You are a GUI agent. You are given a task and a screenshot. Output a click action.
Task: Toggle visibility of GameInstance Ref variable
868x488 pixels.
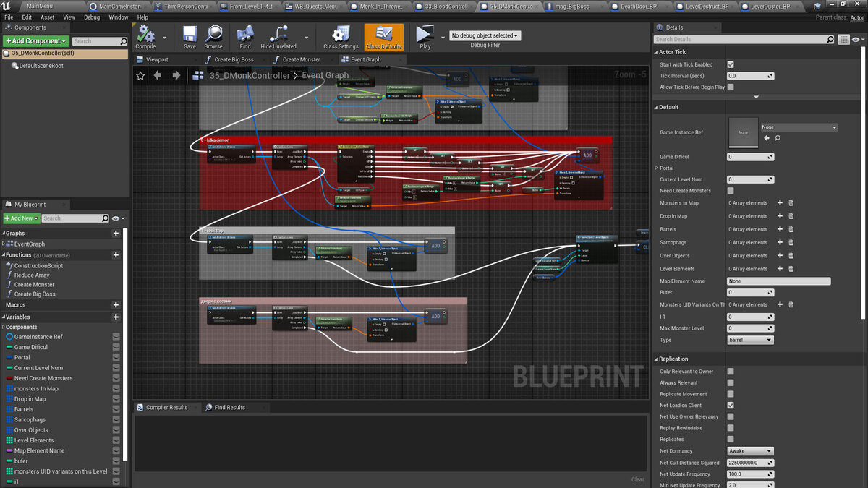[x=116, y=337]
